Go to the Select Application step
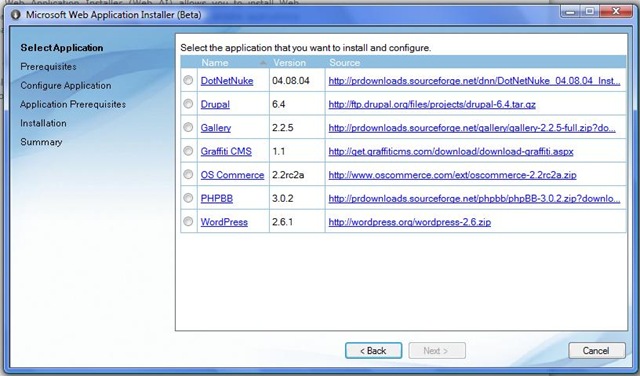This screenshot has height=376, width=640. (62, 48)
